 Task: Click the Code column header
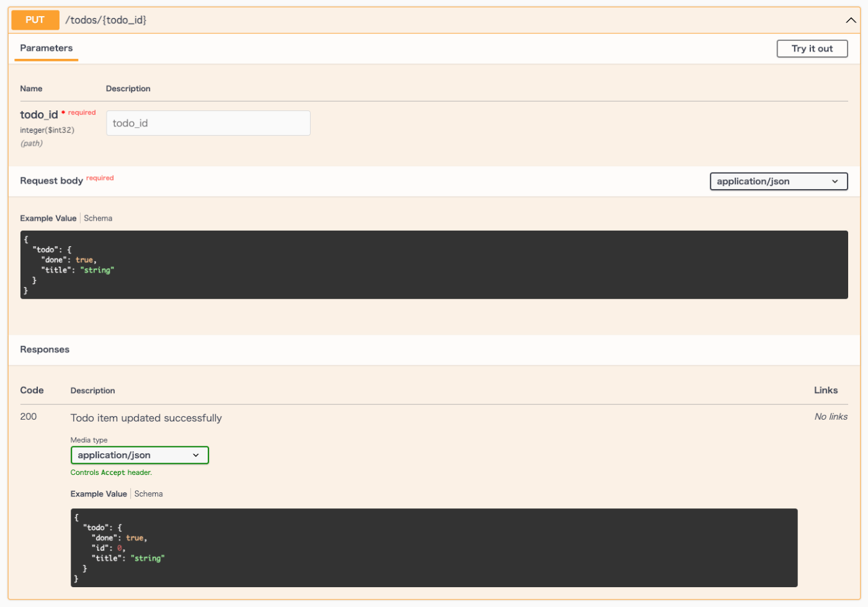(32, 390)
